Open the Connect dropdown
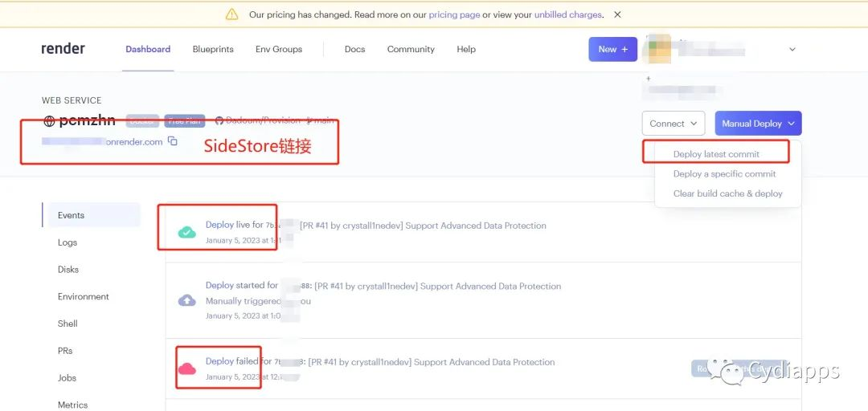 674,124
